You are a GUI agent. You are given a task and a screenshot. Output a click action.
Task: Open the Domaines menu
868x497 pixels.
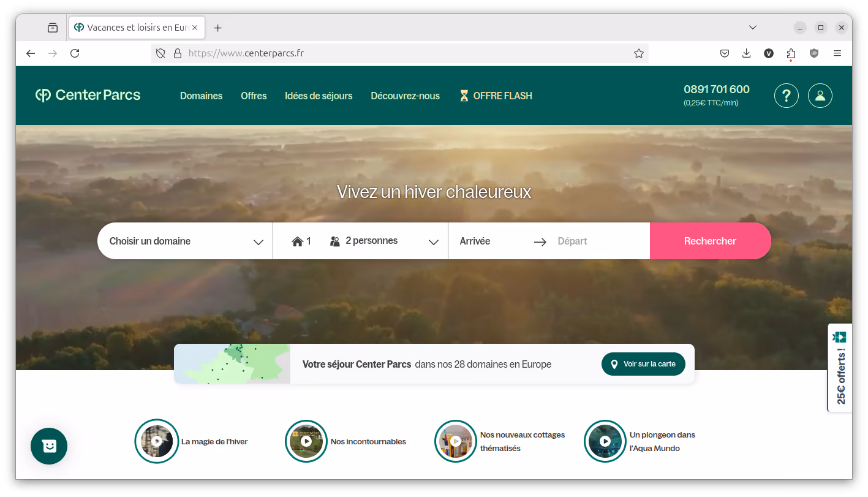[x=201, y=96]
